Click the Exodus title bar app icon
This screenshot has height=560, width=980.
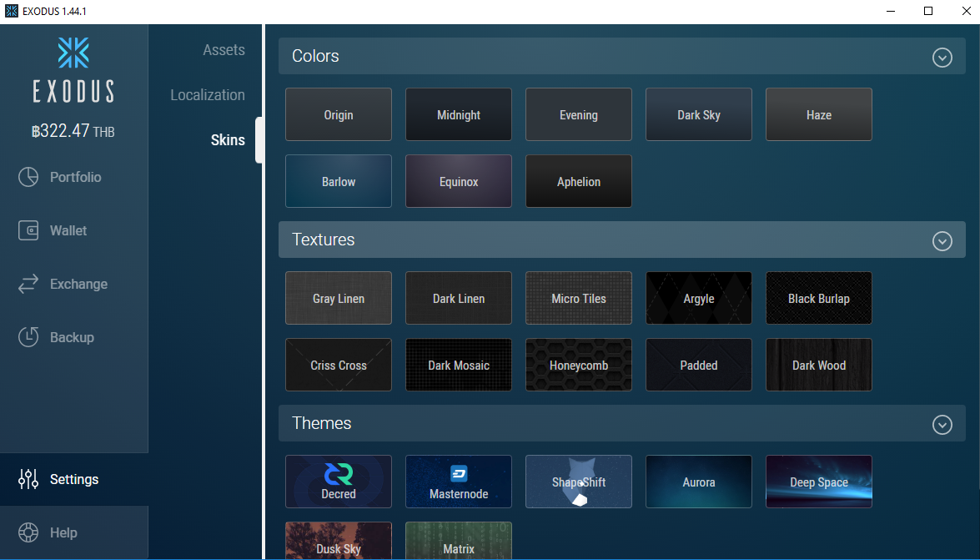[11, 11]
